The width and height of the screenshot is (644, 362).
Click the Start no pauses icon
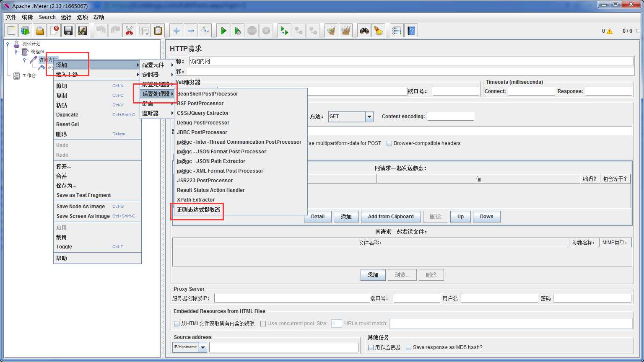pyautogui.click(x=238, y=31)
